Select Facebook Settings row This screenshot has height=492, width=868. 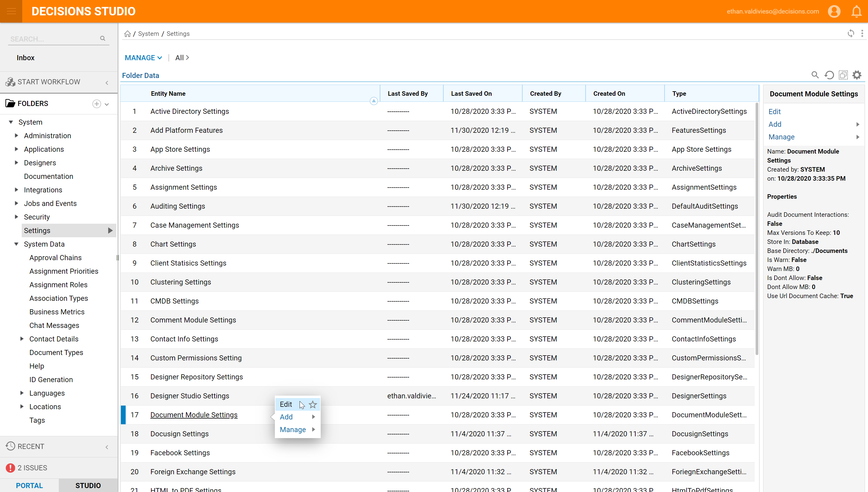438,453
